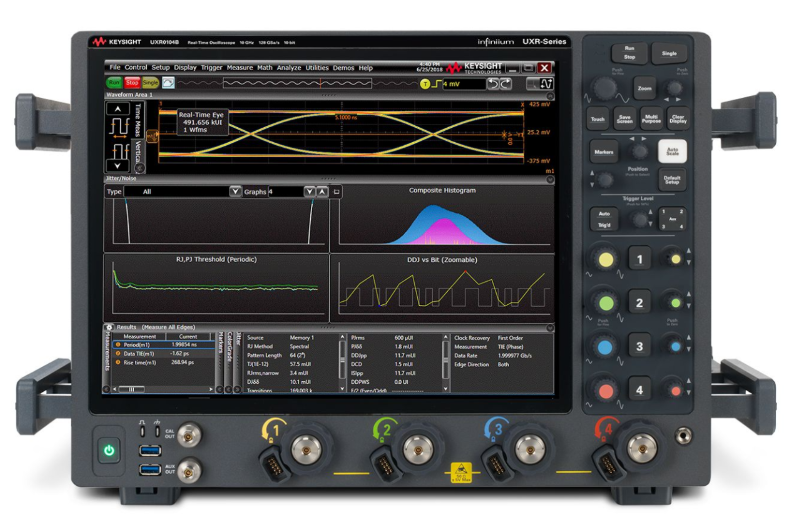
Task: Click the down arrow in measurement sidebar
Action: 118,166
